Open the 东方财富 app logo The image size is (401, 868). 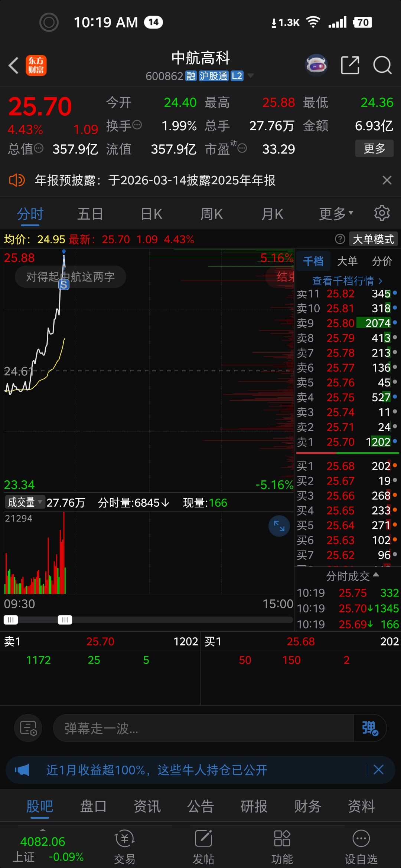(x=36, y=66)
